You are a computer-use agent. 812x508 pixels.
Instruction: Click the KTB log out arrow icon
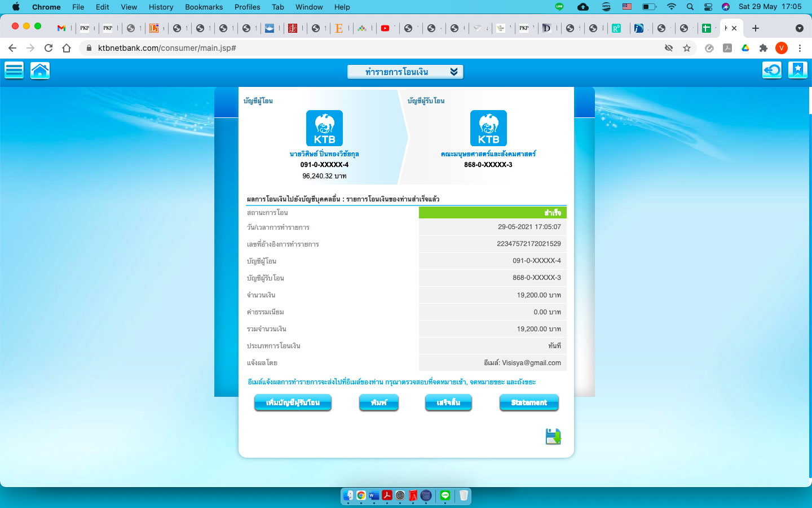tap(772, 70)
